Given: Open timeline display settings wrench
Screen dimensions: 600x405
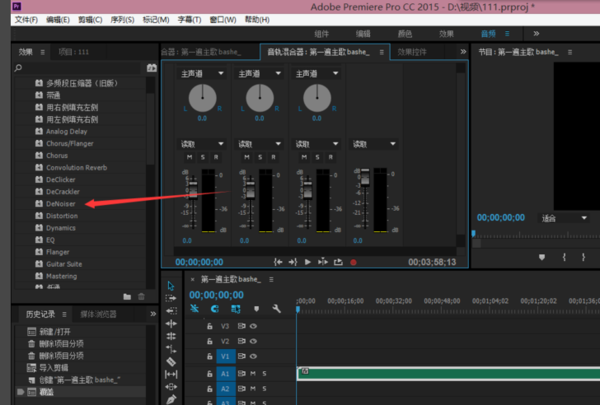Looking at the screenshot, I should [276, 309].
